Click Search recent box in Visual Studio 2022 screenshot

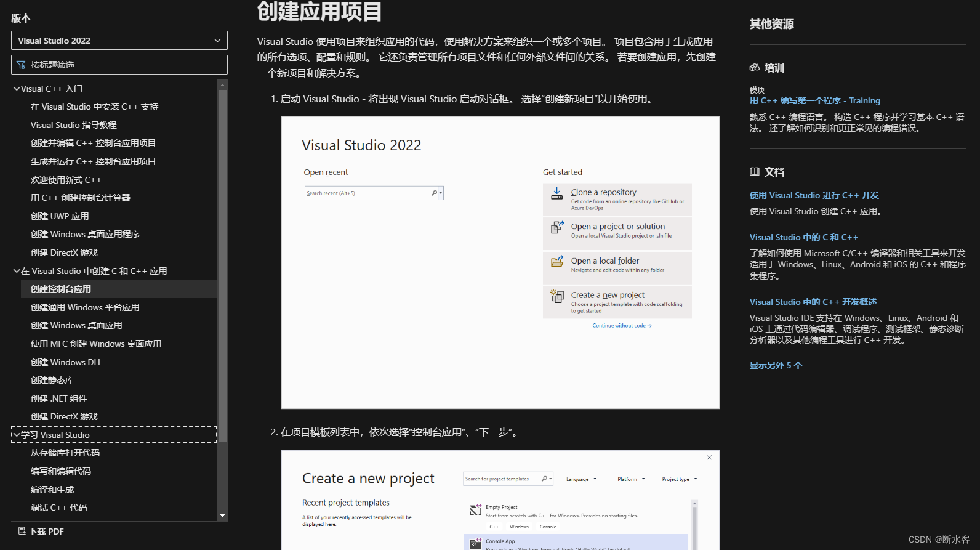(374, 193)
